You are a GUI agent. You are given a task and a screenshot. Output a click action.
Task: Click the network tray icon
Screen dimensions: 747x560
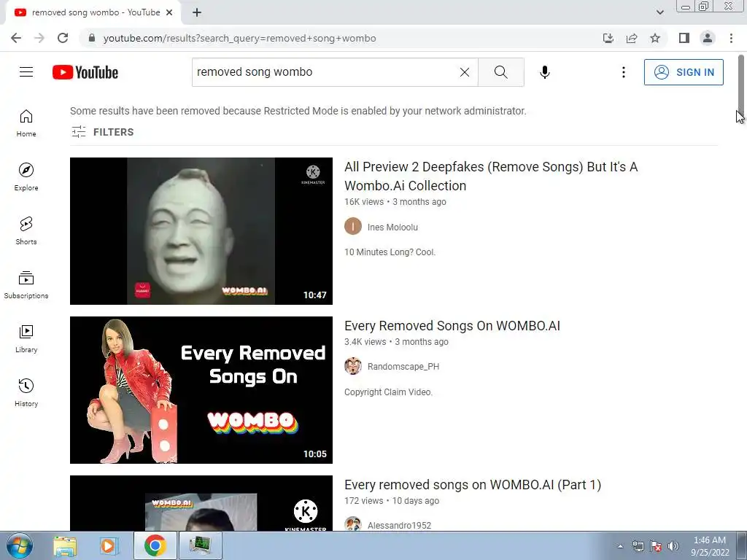pos(638,546)
